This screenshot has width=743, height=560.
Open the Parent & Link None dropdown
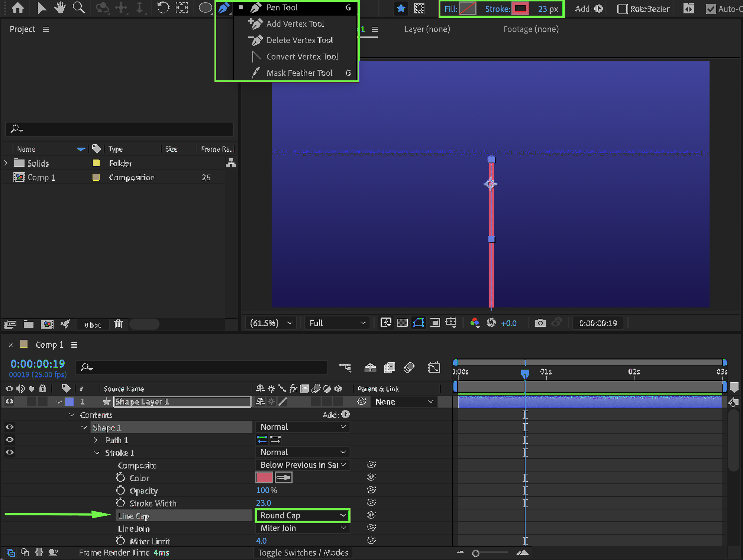pos(404,402)
